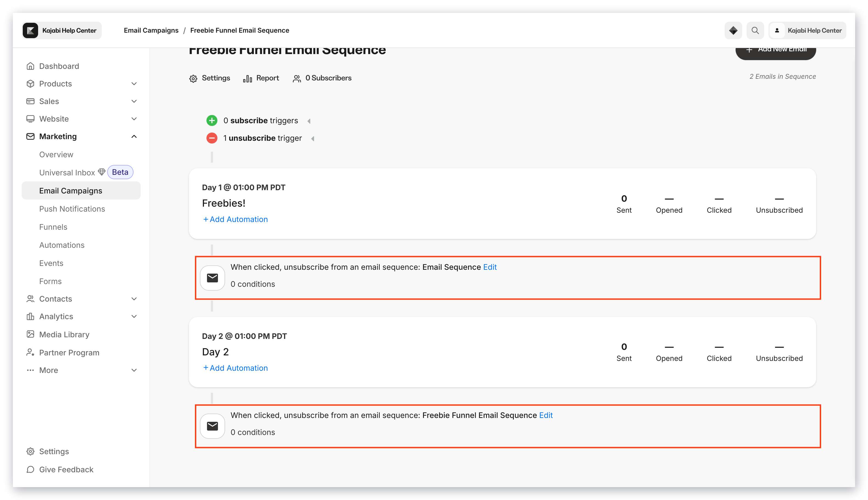Click the Marketing envelope icon

[30, 136]
